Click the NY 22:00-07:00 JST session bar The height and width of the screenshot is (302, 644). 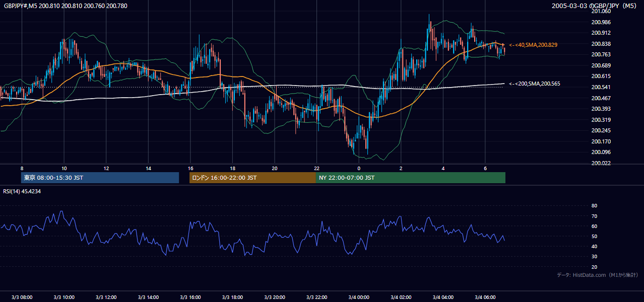(x=411, y=178)
